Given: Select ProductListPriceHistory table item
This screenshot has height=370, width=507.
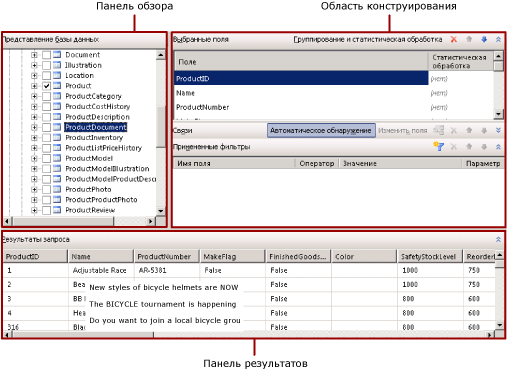Looking at the screenshot, I should (x=104, y=148).
